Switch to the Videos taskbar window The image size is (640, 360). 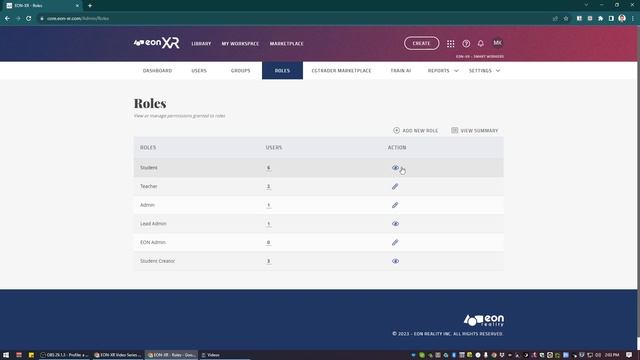[x=211, y=355]
